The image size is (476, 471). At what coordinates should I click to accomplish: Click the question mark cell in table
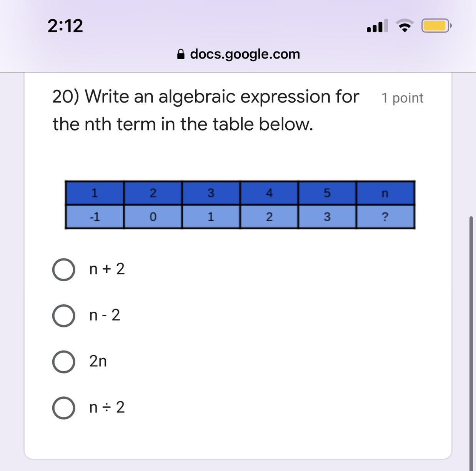pyautogui.click(x=385, y=217)
